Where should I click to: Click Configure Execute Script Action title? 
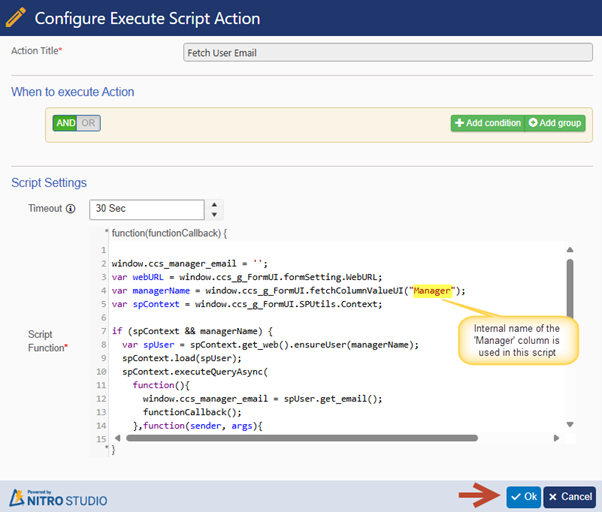(x=147, y=18)
